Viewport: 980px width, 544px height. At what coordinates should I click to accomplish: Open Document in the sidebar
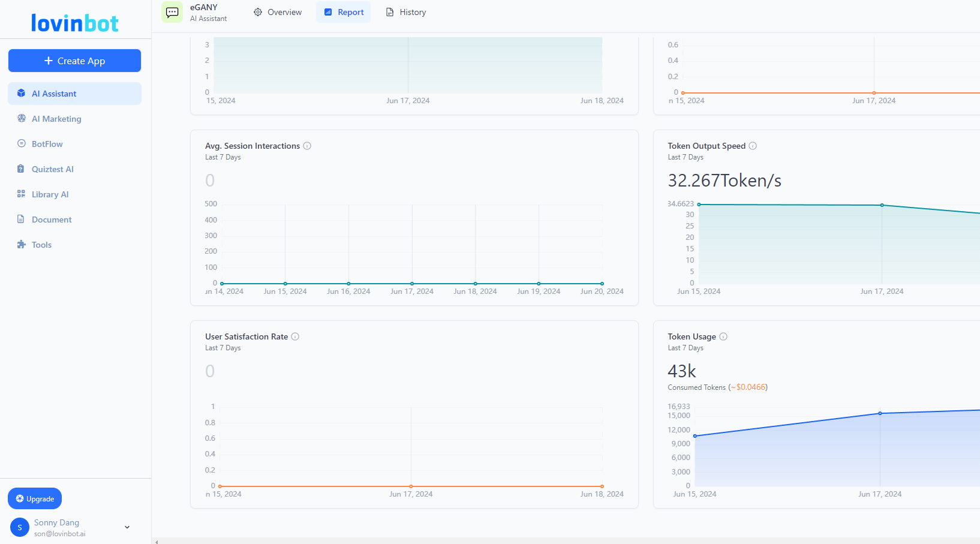[x=74, y=220]
